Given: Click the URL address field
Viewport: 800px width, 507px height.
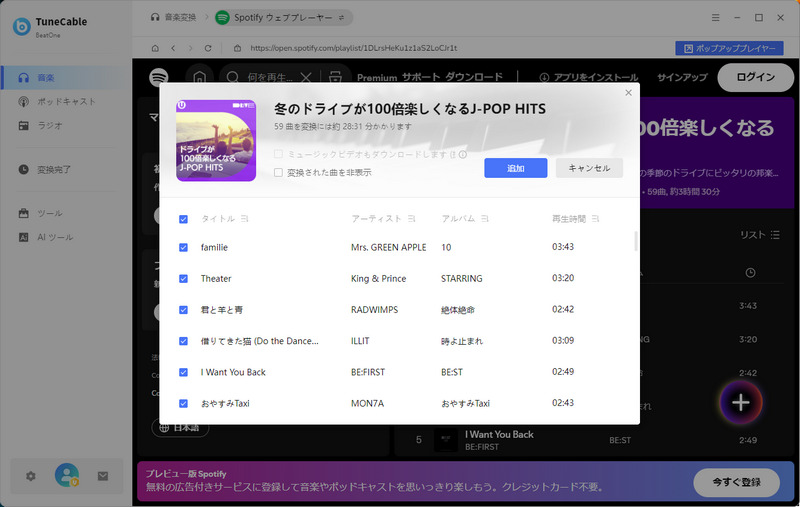Looking at the screenshot, I should pos(353,48).
